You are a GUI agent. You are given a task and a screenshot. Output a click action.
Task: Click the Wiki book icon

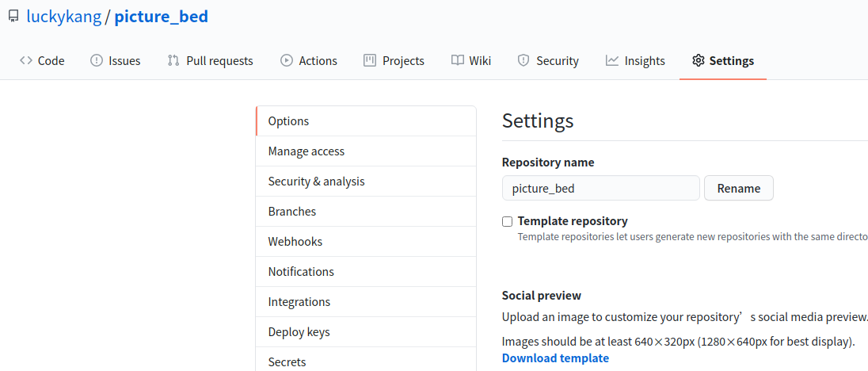[x=457, y=60]
